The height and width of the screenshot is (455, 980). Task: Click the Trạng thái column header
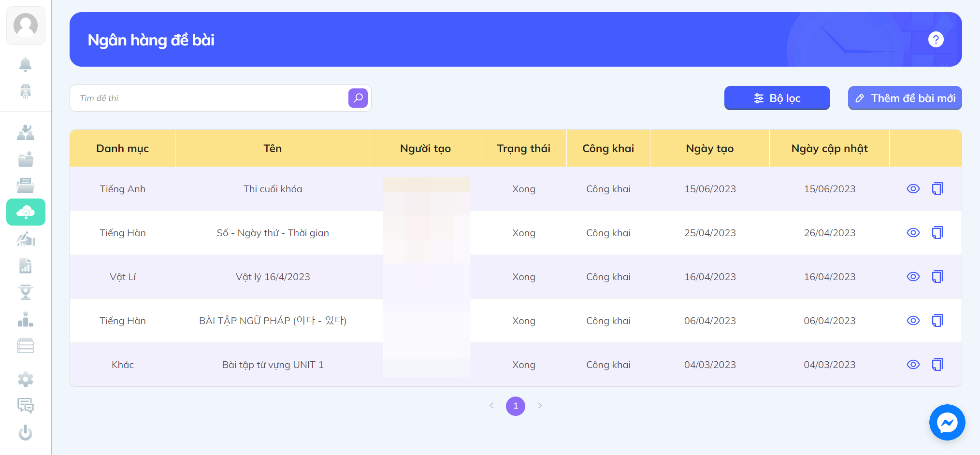(524, 148)
